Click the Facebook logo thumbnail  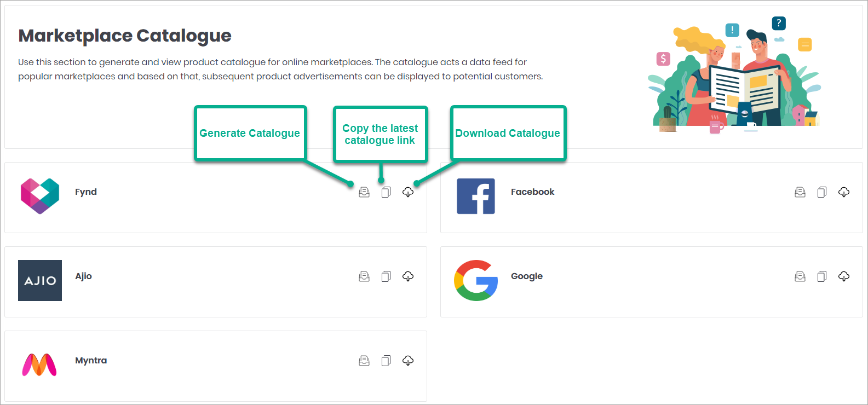(x=476, y=196)
